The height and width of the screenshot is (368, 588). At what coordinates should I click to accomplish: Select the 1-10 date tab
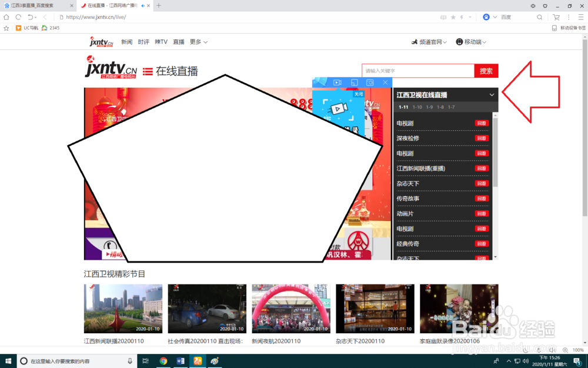417,107
